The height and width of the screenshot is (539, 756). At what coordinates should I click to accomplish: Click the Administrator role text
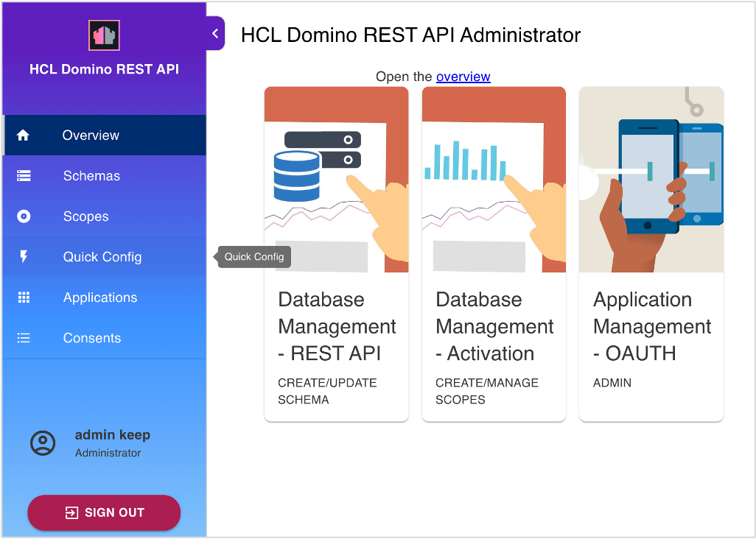(x=108, y=454)
